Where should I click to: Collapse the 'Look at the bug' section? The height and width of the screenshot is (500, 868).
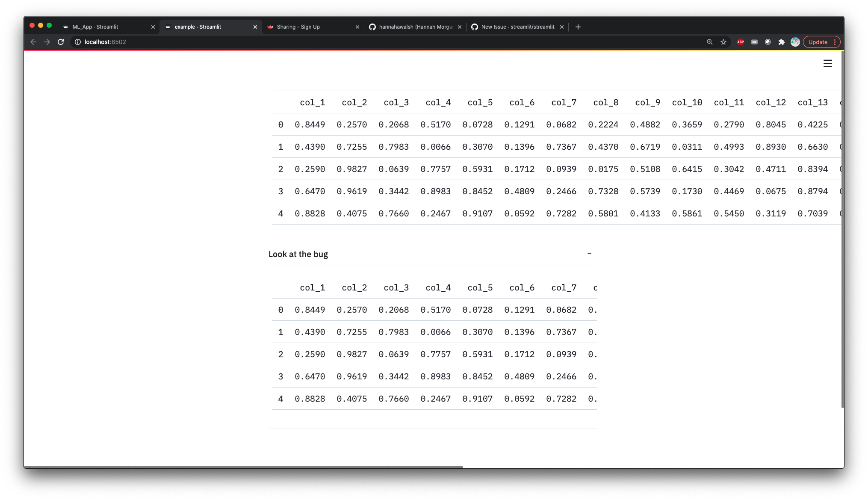click(590, 253)
